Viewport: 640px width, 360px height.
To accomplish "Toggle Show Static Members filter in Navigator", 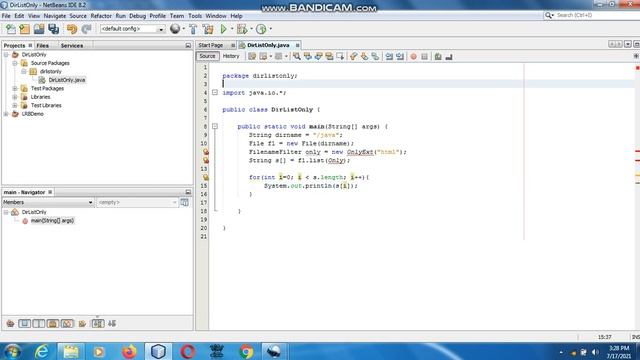I will click(x=39, y=324).
